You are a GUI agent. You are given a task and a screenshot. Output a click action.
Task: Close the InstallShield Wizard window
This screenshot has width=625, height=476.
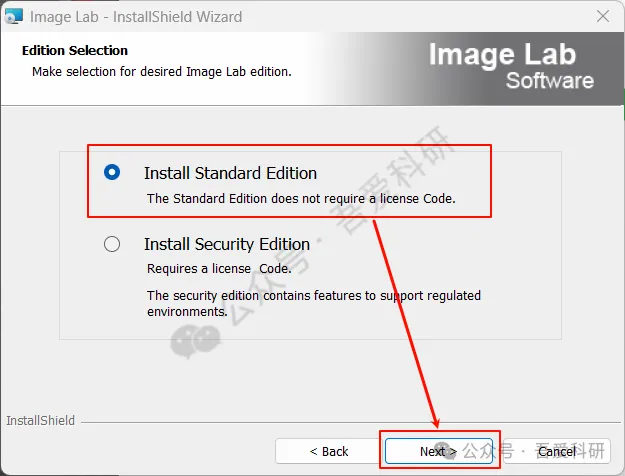pos(603,17)
